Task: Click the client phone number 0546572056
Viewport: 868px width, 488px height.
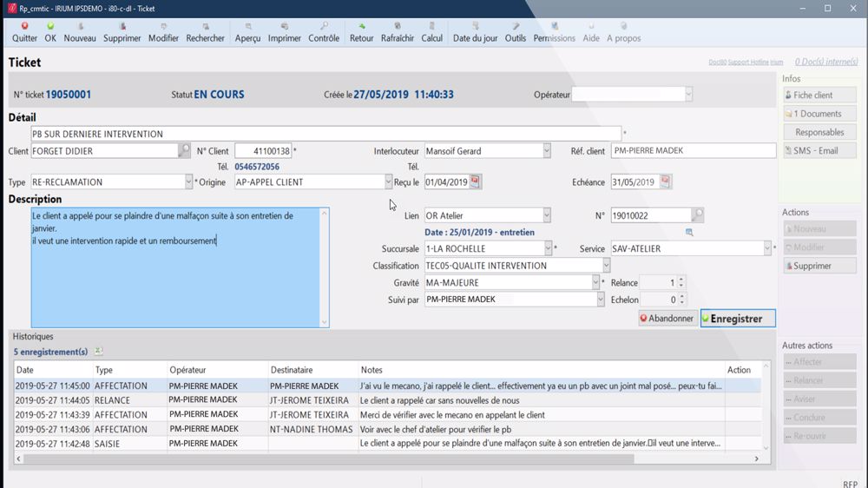Action: coord(257,167)
